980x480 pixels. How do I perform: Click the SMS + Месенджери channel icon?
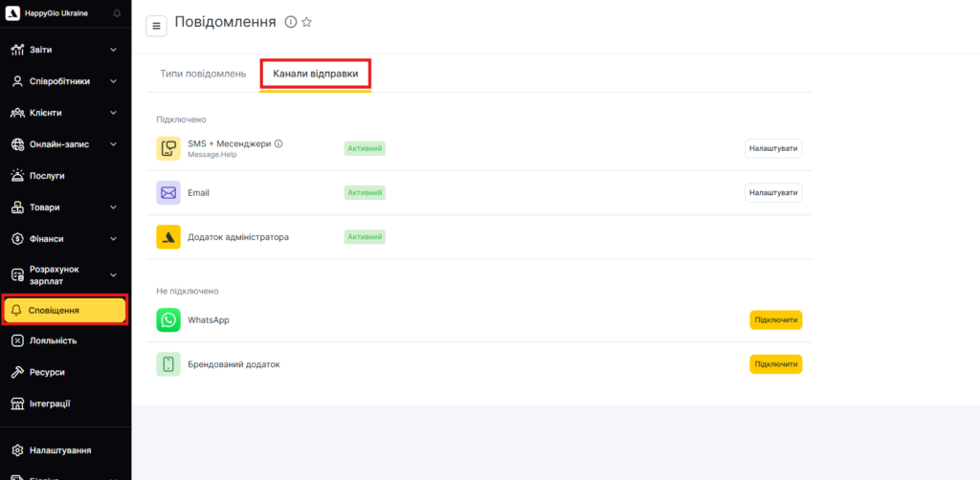click(x=168, y=148)
